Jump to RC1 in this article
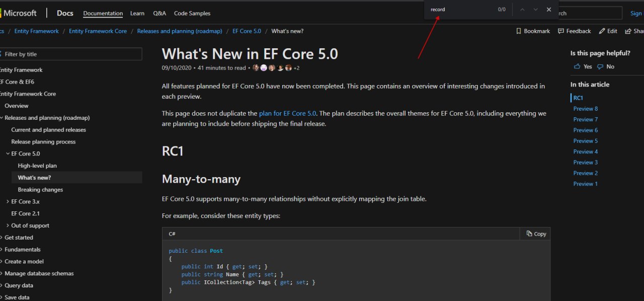This screenshot has width=644, height=301. click(578, 98)
